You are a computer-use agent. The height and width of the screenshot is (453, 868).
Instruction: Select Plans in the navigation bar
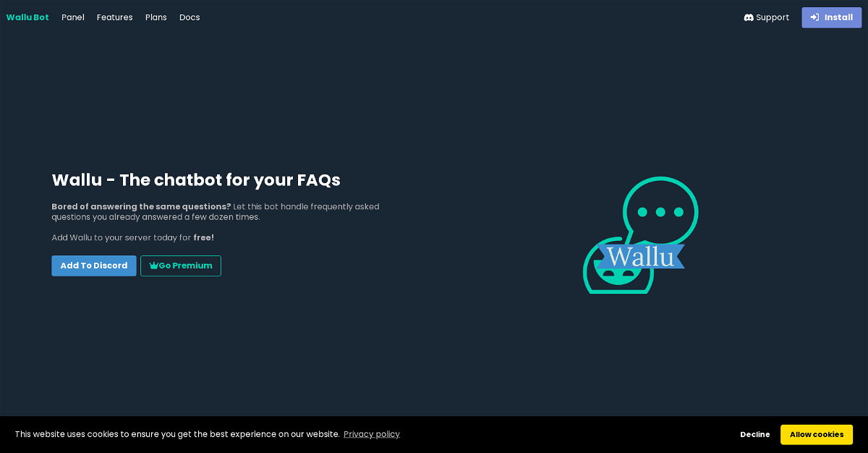[156, 17]
